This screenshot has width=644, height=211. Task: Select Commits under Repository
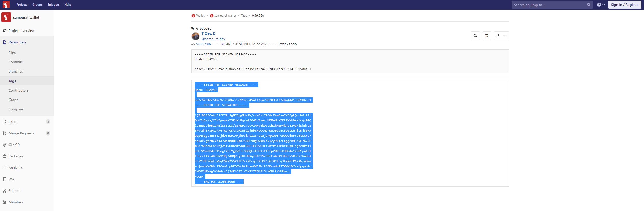(16, 62)
